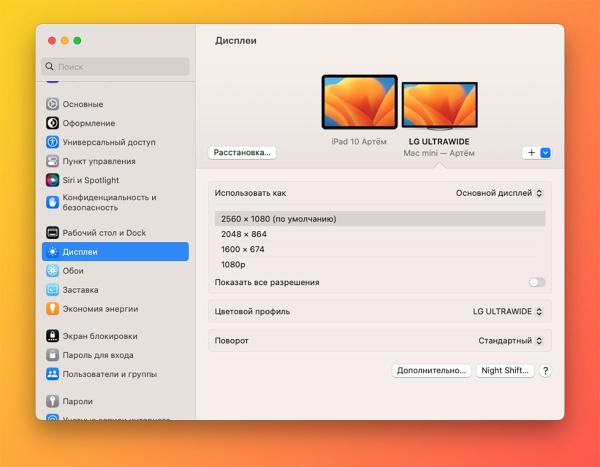Click the Экран блокировки lock icon
Viewport: 600px width, 467px height.
pyautogui.click(x=52, y=336)
